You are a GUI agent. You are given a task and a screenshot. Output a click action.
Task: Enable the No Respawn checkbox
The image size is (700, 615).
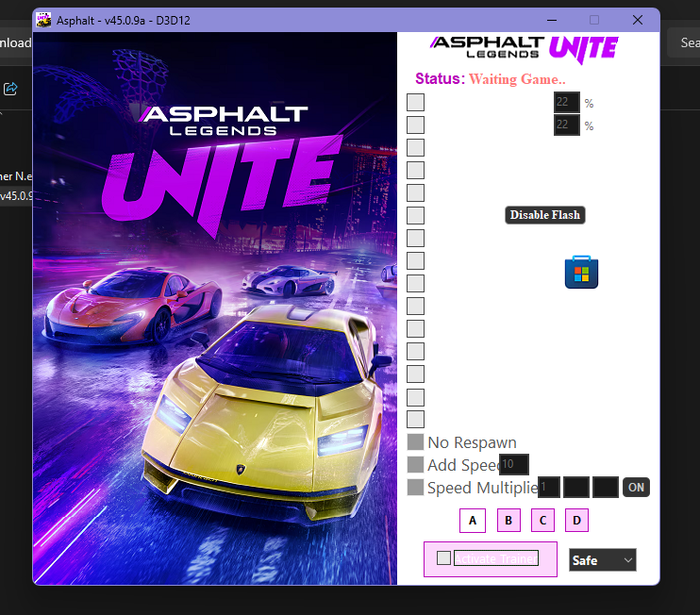click(415, 441)
